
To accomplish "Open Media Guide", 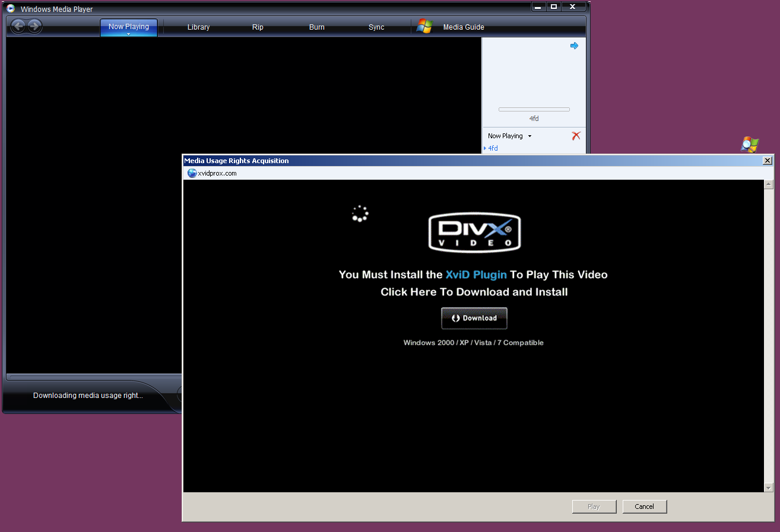I will [x=464, y=27].
